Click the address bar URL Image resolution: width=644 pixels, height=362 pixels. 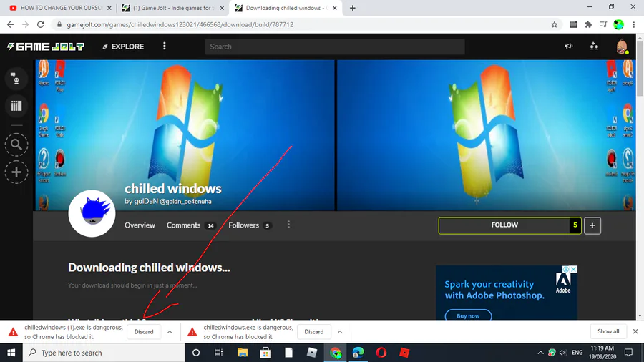pos(180,24)
